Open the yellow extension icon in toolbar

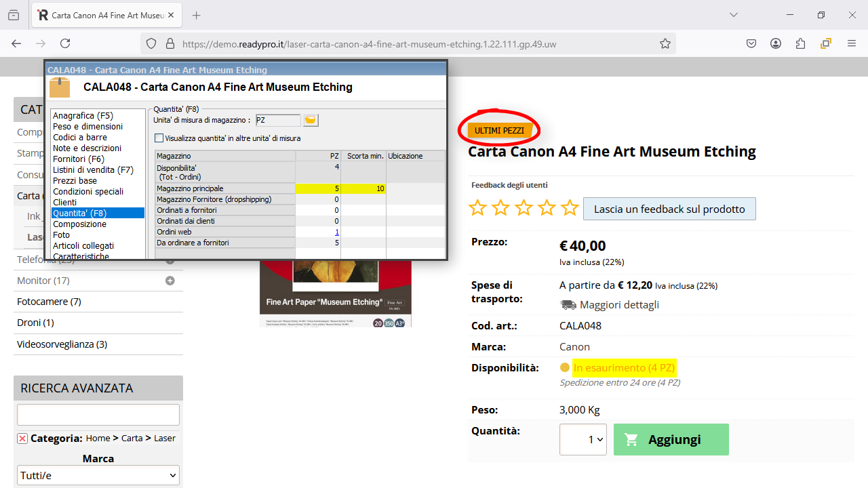tap(825, 43)
